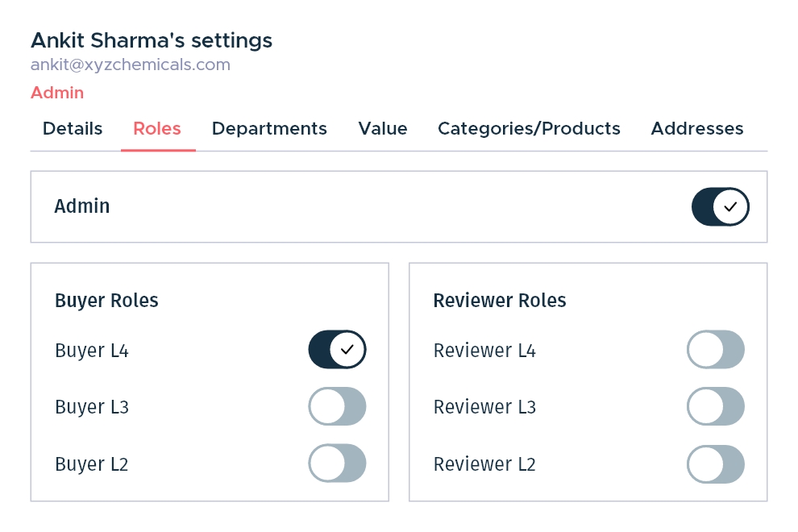Turn on the Reviewer L3 toggle
Screen dimensions: 798x532
point(716,406)
